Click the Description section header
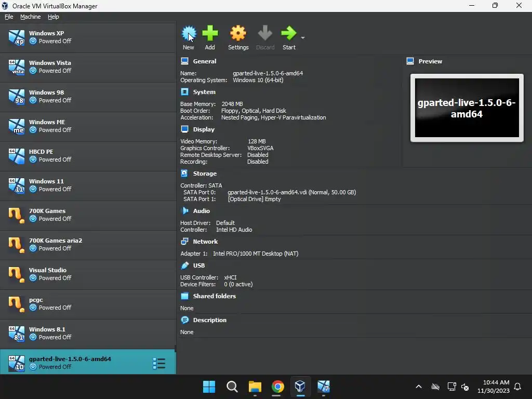Screen dimensions: 532x399 pyautogui.click(x=210, y=320)
